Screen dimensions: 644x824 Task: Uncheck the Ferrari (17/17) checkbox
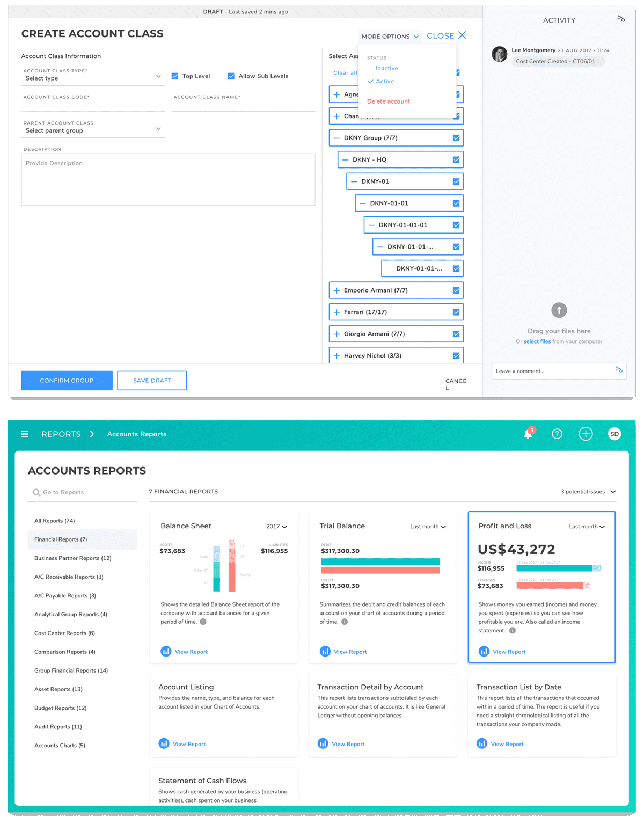pyautogui.click(x=456, y=312)
